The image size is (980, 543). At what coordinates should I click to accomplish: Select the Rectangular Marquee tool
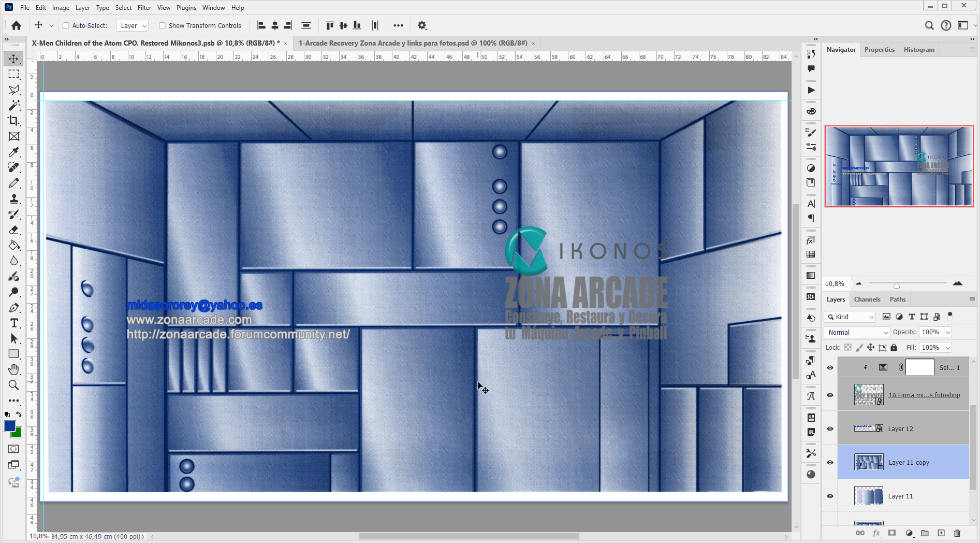tap(13, 74)
